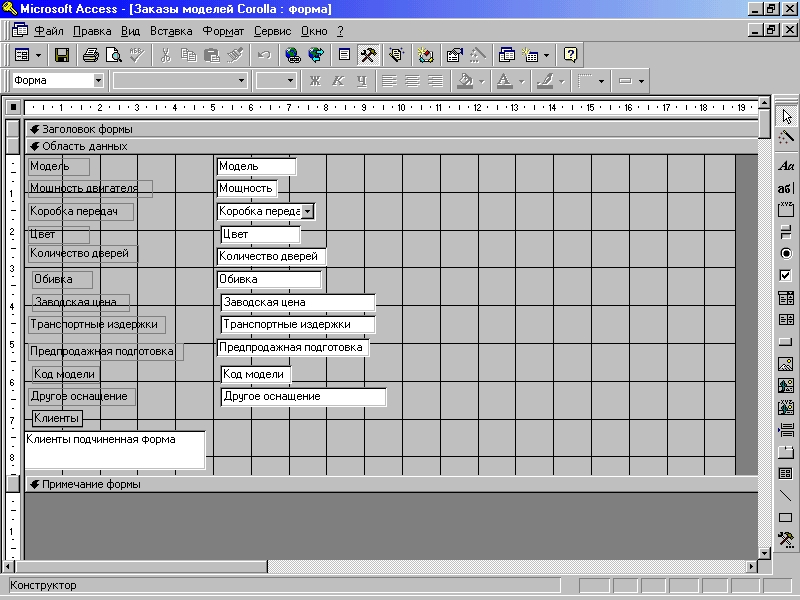Select the Image tool in toolbox
Screen dimensions: 800x600
coord(786,364)
